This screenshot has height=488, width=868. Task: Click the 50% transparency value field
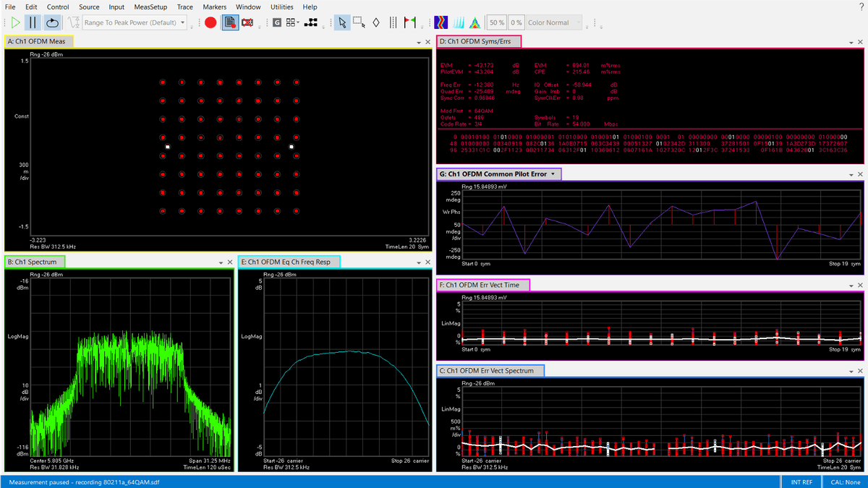[x=496, y=22]
